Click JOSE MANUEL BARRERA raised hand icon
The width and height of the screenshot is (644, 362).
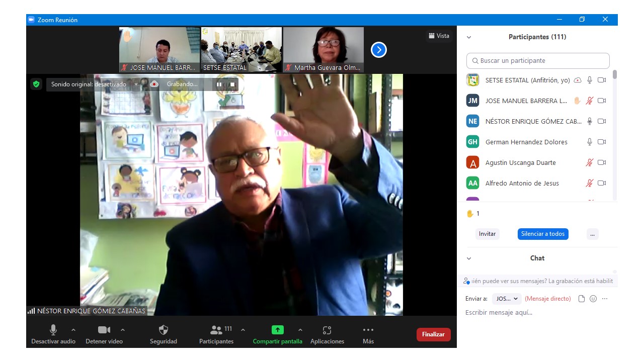578,101
